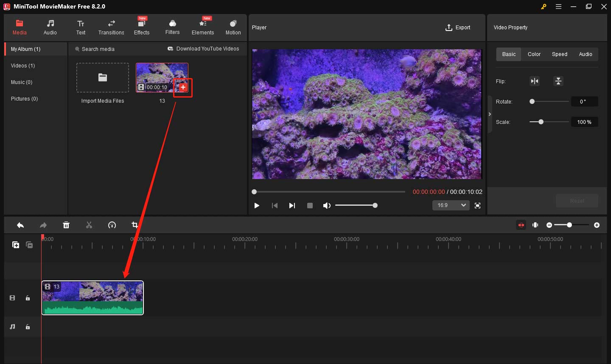611x364 pixels.
Task: Open the Transitions tab
Action: tap(111, 28)
